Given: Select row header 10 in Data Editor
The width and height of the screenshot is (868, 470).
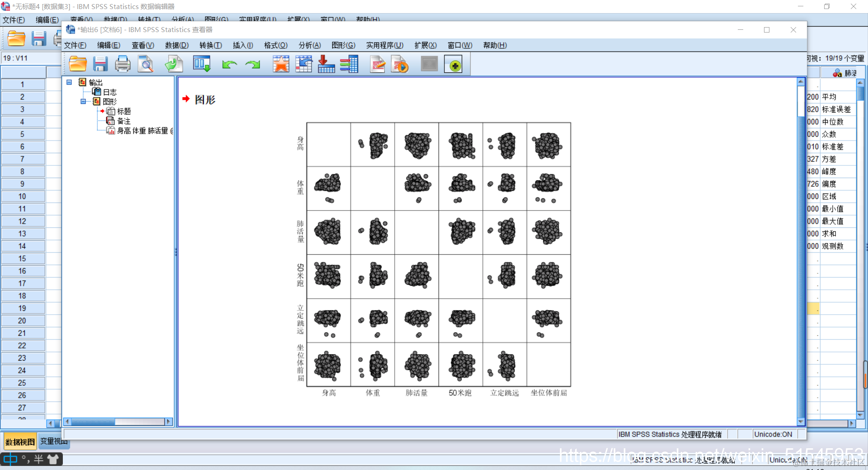Looking at the screenshot, I should [23, 196].
